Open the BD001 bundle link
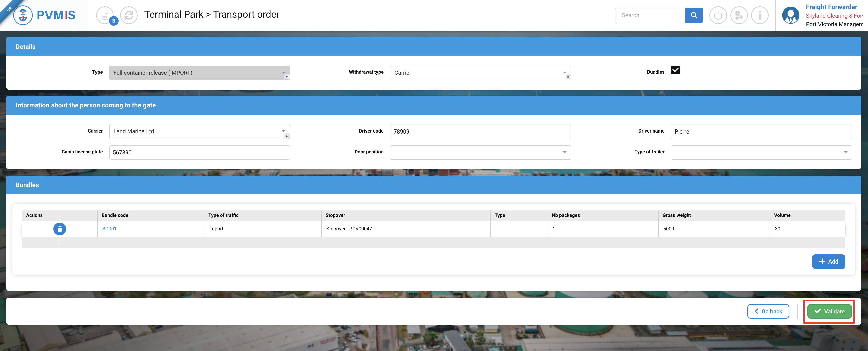This screenshot has width=868, height=351. [x=109, y=229]
